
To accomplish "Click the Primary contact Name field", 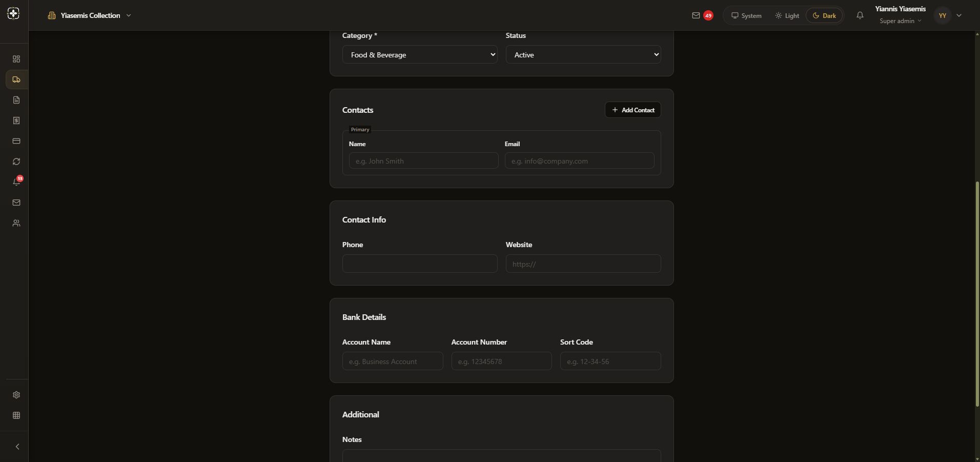I will [423, 160].
